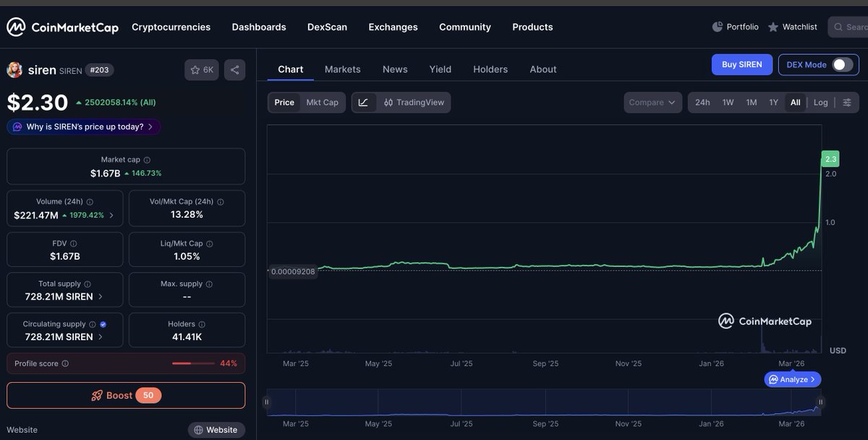Open DexScan menu
The width and height of the screenshot is (868, 440).
tap(327, 27)
